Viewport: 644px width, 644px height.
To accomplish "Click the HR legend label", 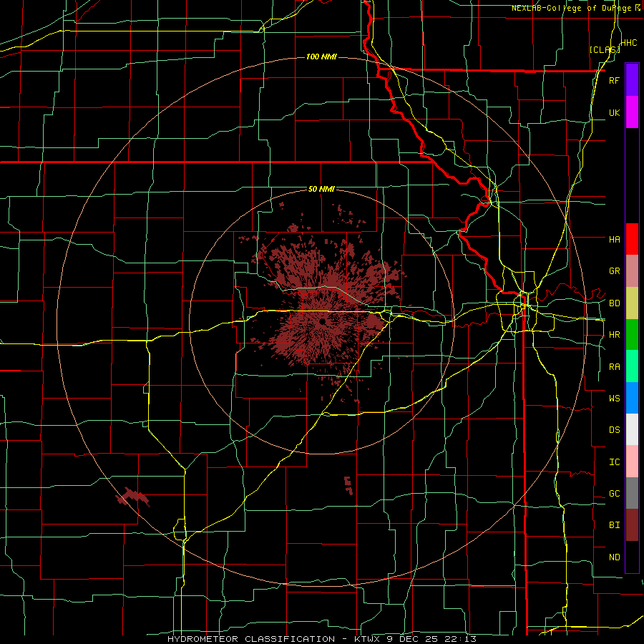I will (614, 335).
